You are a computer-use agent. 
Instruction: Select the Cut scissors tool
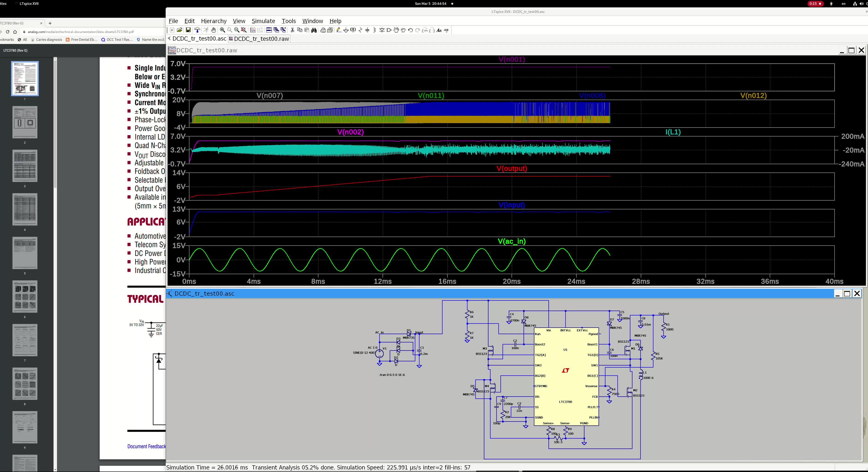pyautogui.click(x=293, y=30)
